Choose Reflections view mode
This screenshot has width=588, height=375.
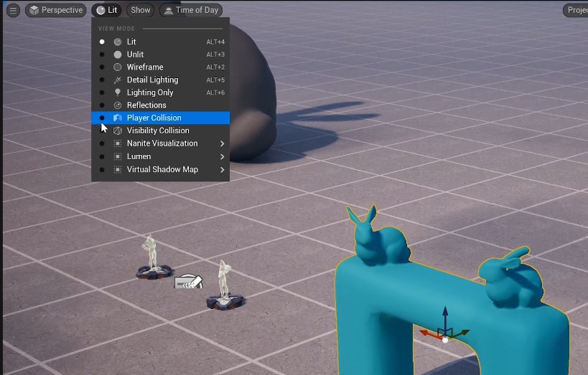(161, 105)
